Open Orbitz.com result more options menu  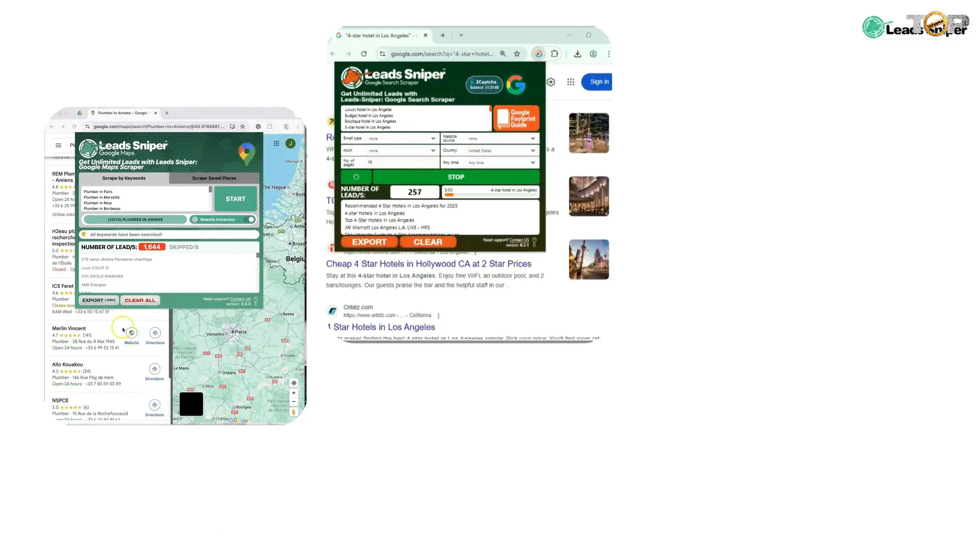click(438, 316)
